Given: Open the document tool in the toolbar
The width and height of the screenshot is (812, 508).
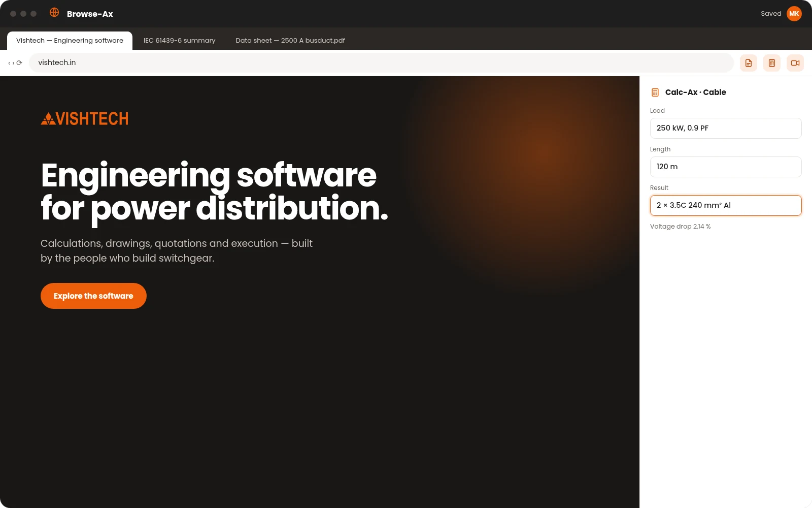Looking at the screenshot, I should 749,63.
